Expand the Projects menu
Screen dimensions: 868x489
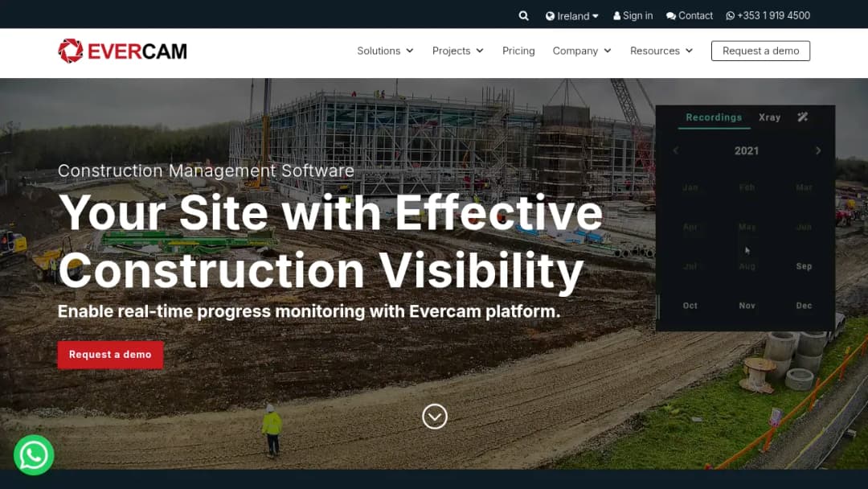tap(458, 51)
